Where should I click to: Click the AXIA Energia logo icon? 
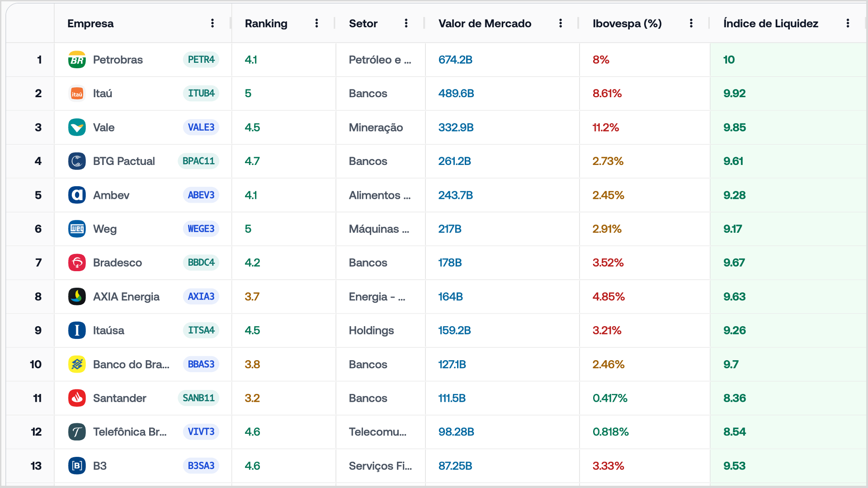point(77,296)
